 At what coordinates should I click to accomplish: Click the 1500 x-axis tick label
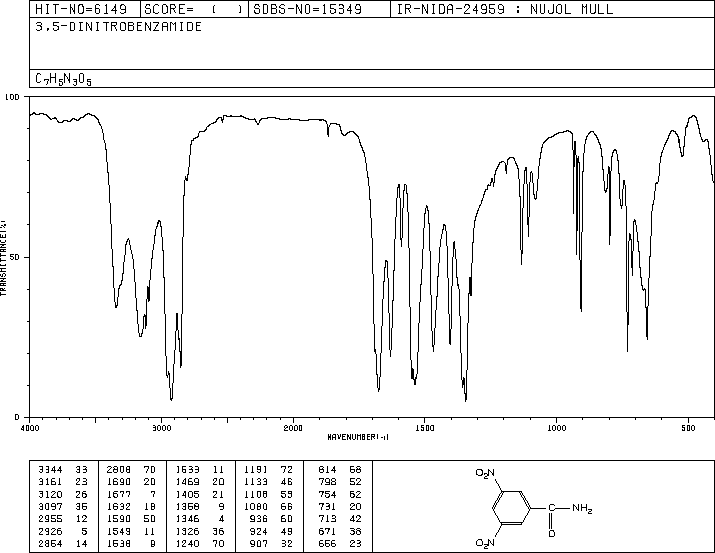click(425, 428)
